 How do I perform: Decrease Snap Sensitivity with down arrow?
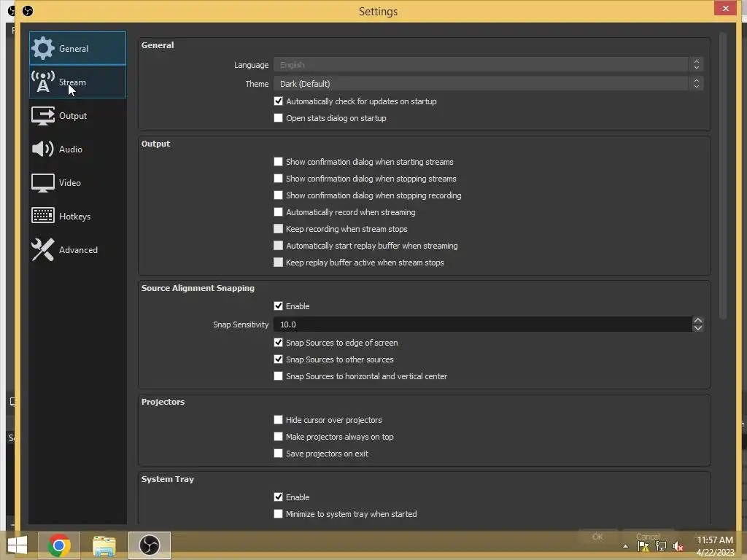click(x=697, y=327)
